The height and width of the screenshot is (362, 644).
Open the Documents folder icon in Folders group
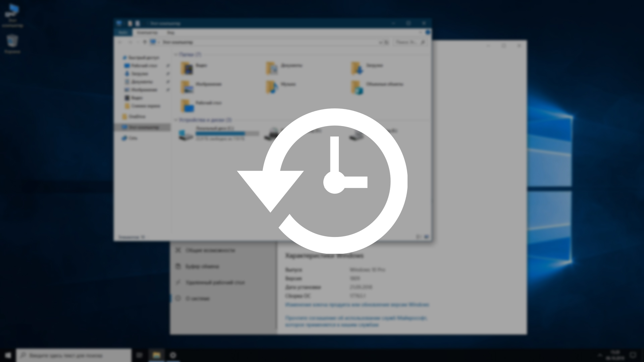[x=272, y=68]
